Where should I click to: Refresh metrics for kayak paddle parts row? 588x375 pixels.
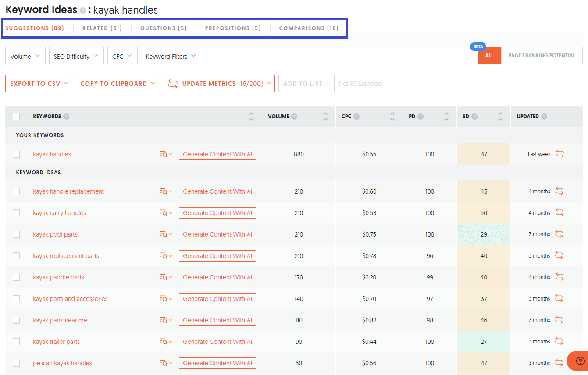coord(559,277)
